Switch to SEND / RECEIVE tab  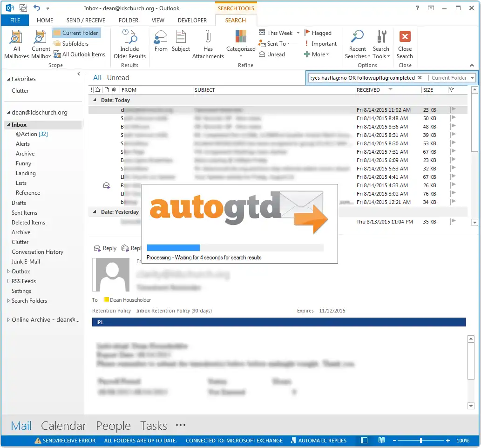click(x=86, y=20)
